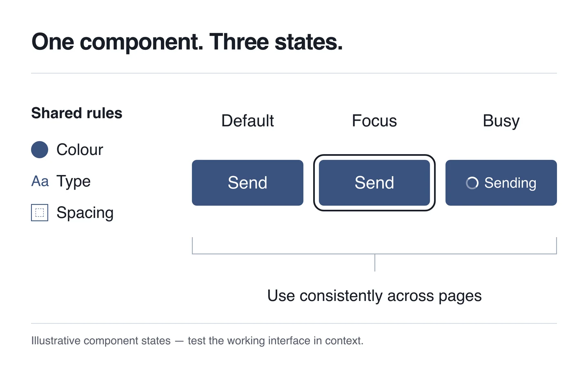Click the One component. Three states. title
Image resolution: width=588 pixels, height=368 pixels.
point(187,42)
